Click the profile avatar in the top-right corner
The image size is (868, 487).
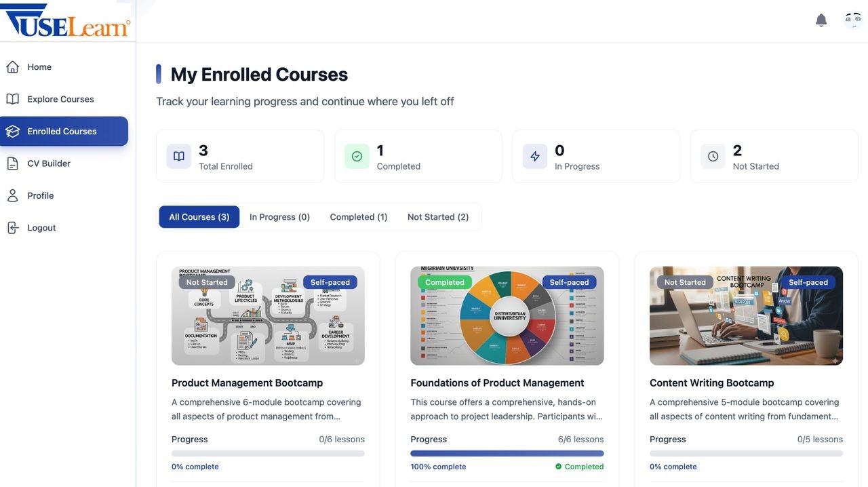tap(852, 20)
